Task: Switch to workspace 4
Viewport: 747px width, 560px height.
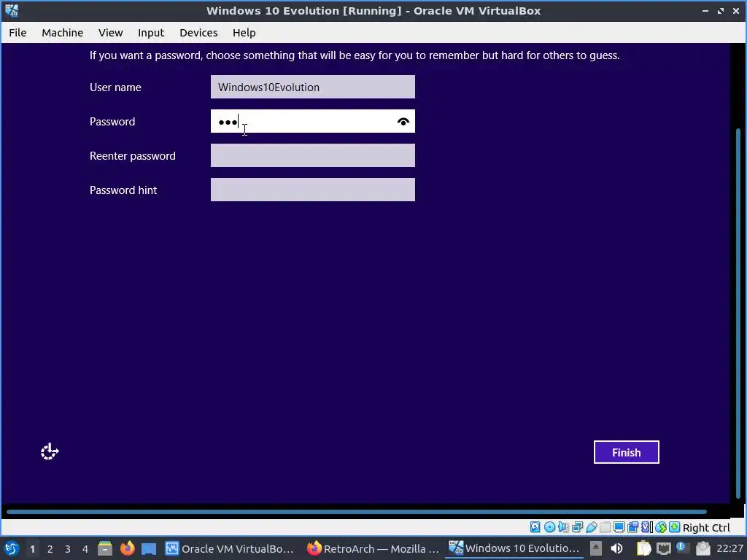Action: [x=85, y=549]
